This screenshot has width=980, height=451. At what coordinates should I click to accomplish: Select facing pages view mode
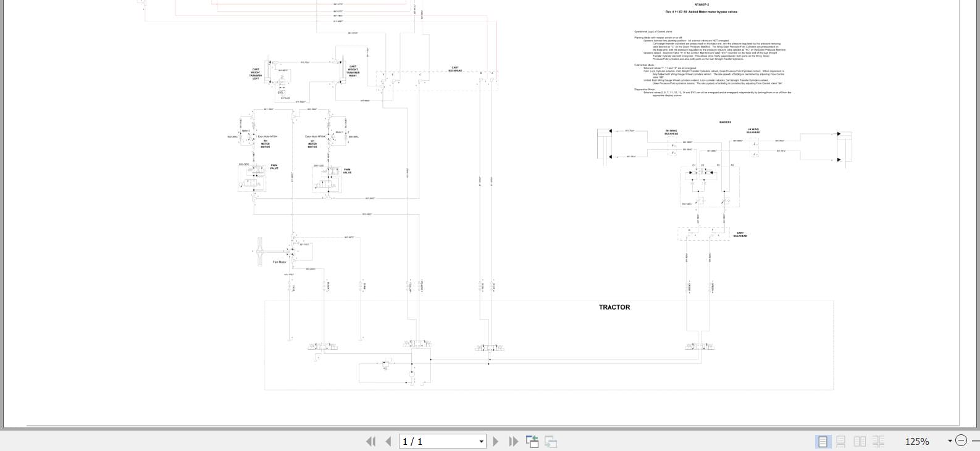click(x=860, y=441)
